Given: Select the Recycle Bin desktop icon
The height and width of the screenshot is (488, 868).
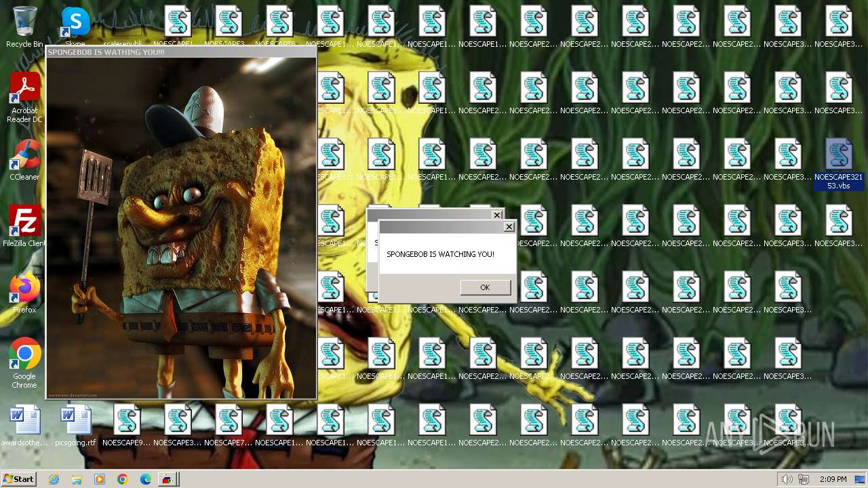Looking at the screenshot, I should click(x=24, y=27).
